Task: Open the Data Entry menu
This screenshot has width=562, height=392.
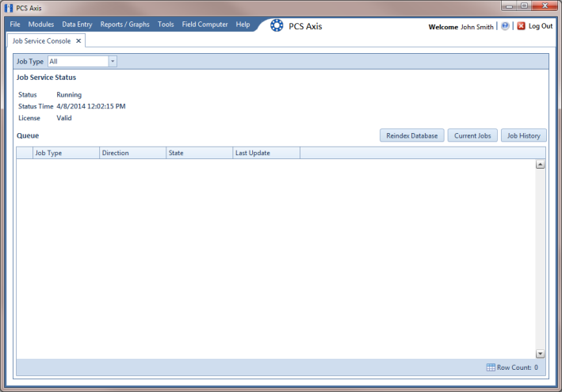Action: click(77, 25)
